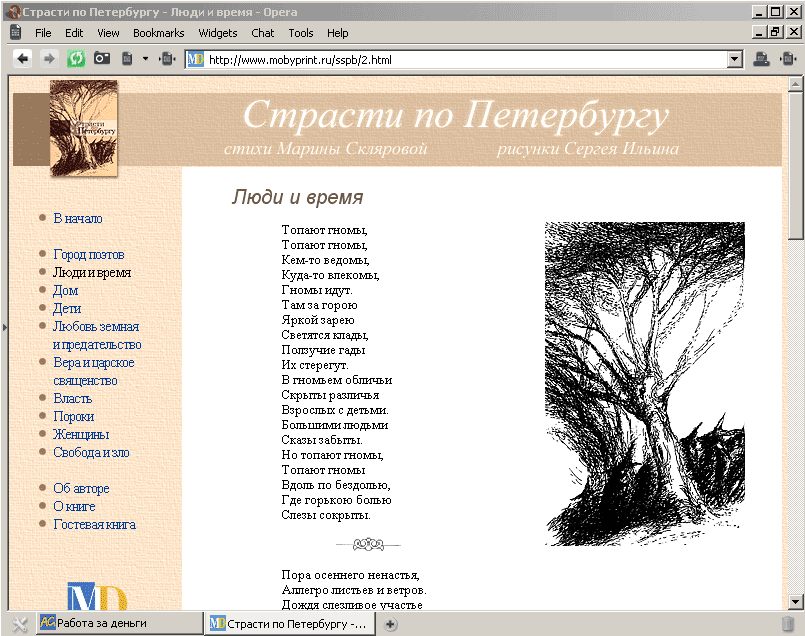Screen dimensions: 805x636
Task: Open the Любовь земная и предательство link
Action: pos(97,336)
